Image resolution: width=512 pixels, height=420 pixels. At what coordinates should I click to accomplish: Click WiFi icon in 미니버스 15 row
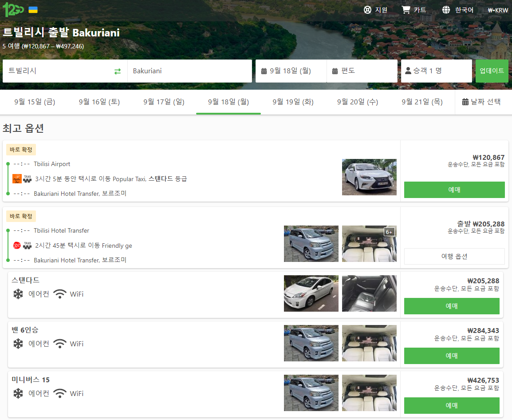(x=60, y=393)
